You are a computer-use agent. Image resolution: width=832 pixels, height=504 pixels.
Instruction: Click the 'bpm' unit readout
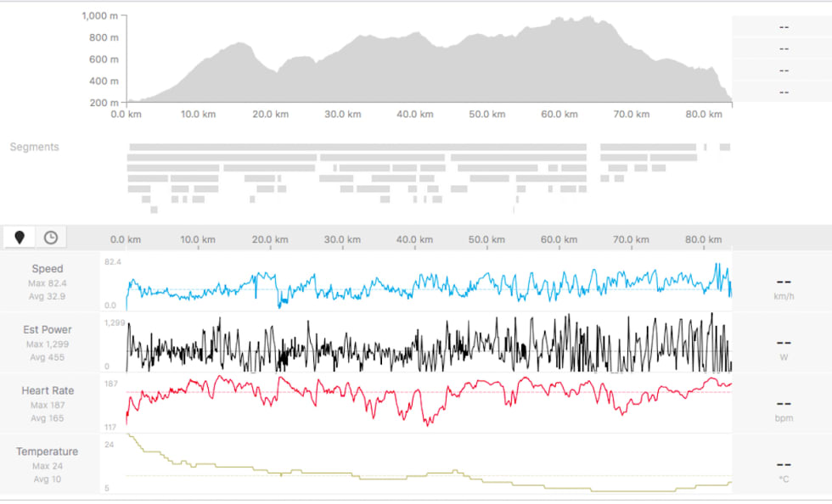click(x=784, y=418)
